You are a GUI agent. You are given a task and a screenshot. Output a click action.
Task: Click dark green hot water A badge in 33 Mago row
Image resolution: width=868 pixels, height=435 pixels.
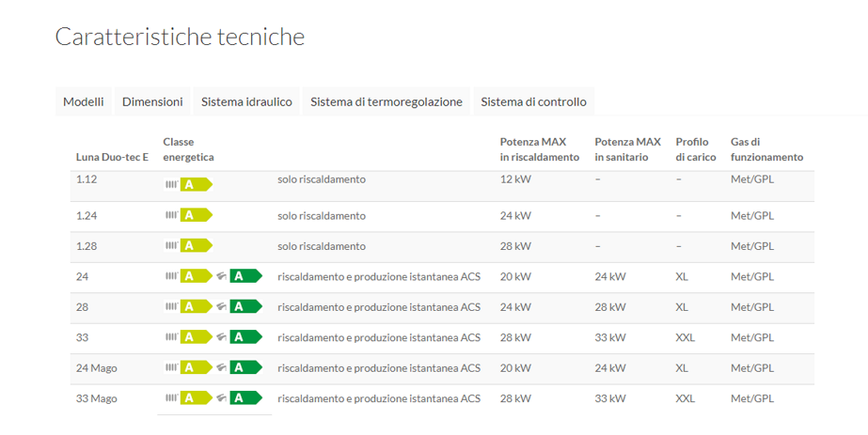point(245,397)
